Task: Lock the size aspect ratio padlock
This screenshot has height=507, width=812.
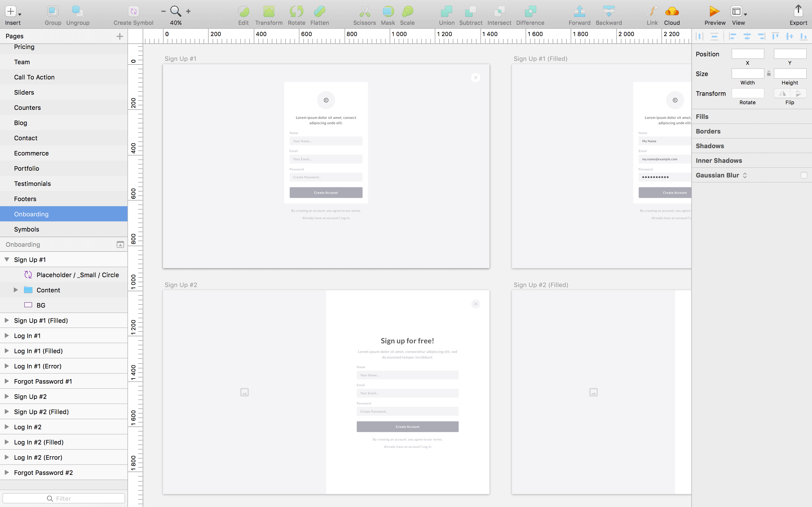Action: [769, 74]
